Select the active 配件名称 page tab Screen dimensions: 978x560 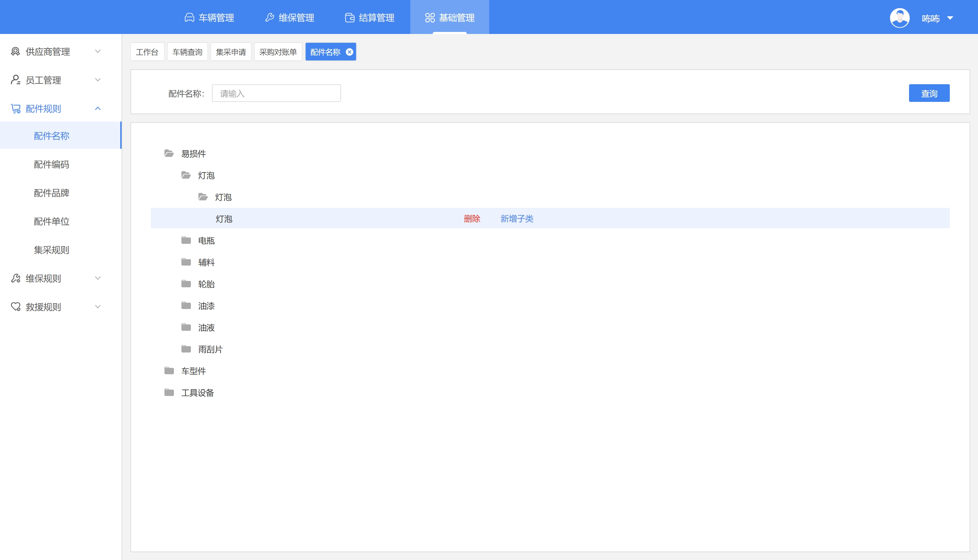pos(325,52)
